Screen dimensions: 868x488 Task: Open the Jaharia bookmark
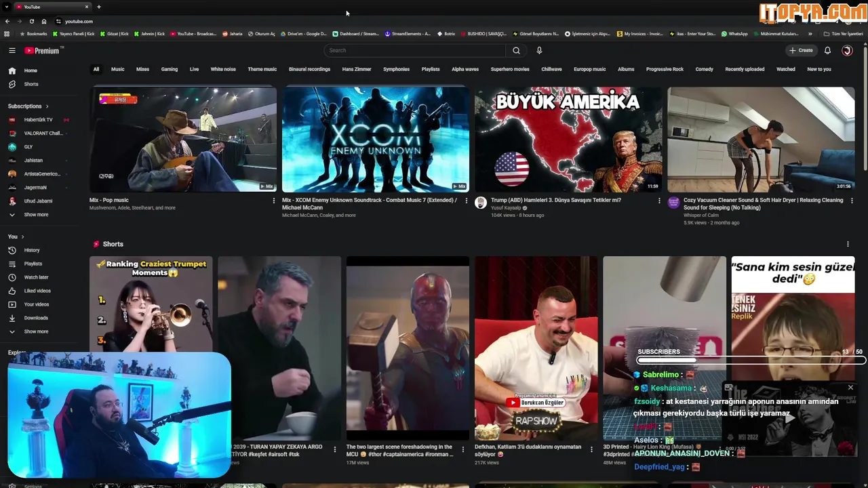pyautogui.click(x=233, y=34)
